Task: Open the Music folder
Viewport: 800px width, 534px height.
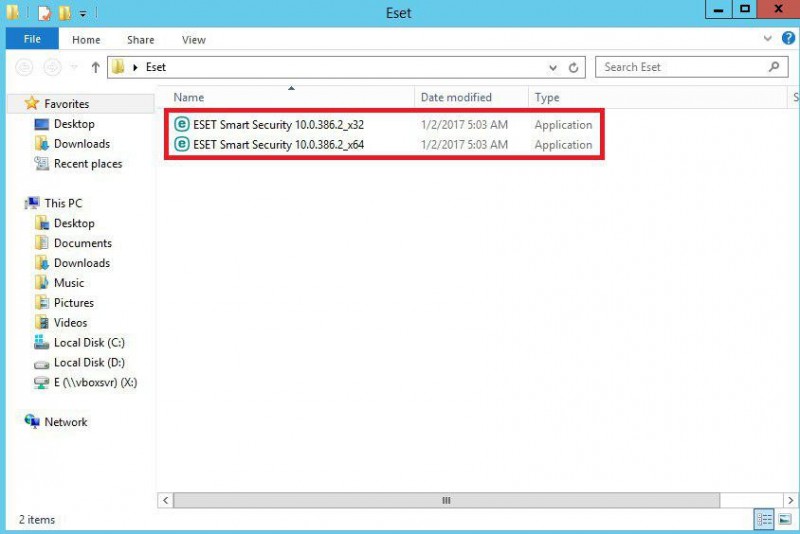Action: [x=69, y=283]
